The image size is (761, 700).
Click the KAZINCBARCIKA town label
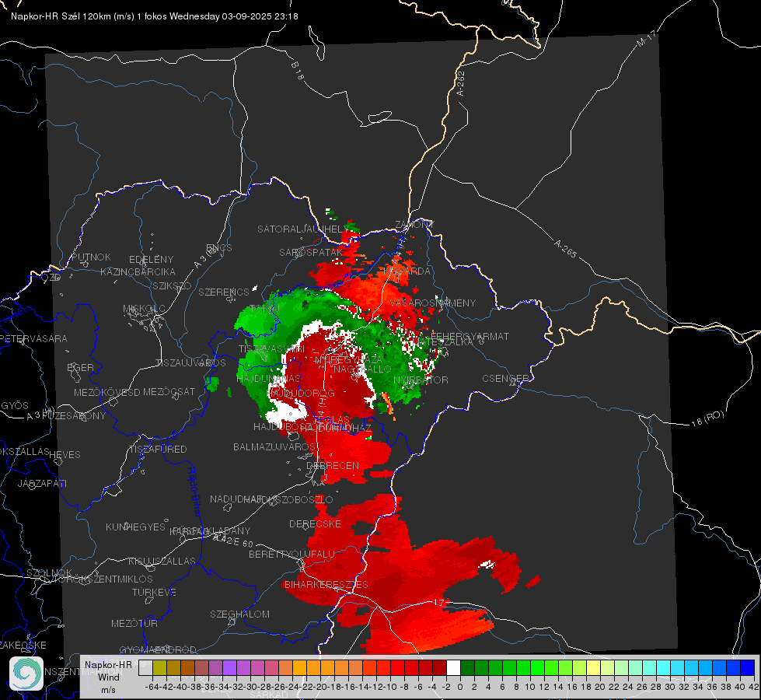[x=138, y=271]
